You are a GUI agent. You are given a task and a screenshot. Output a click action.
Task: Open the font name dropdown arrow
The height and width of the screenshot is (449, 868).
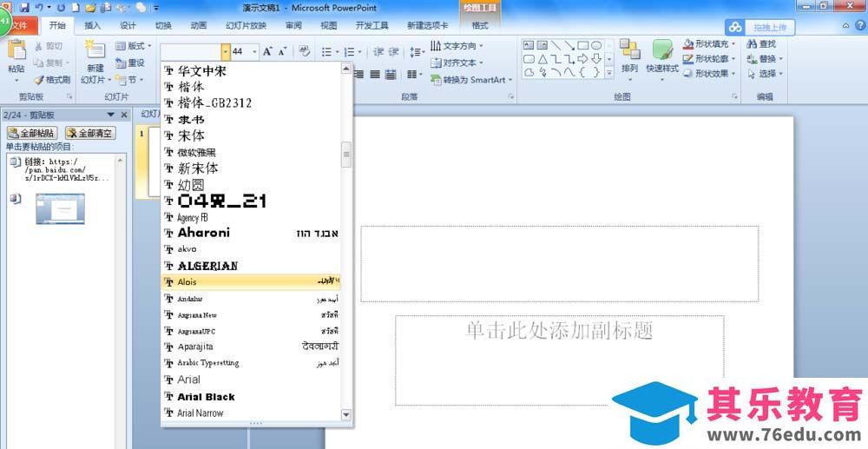pyautogui.click(x=226, y=51)
